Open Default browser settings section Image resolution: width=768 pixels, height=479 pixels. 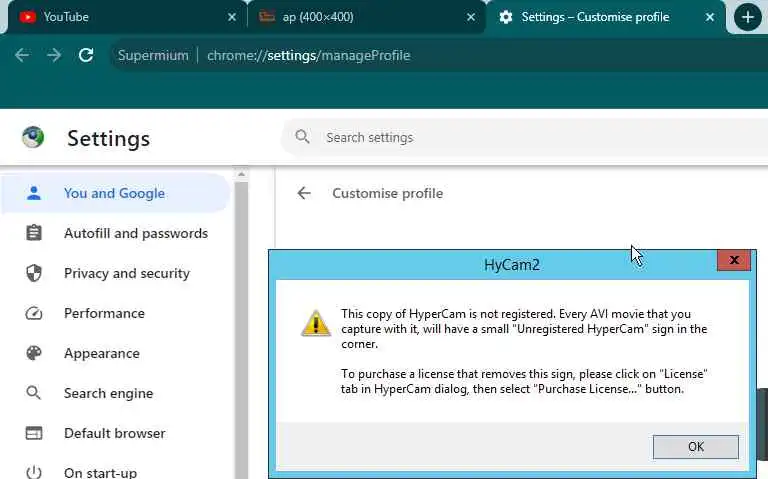115,433
